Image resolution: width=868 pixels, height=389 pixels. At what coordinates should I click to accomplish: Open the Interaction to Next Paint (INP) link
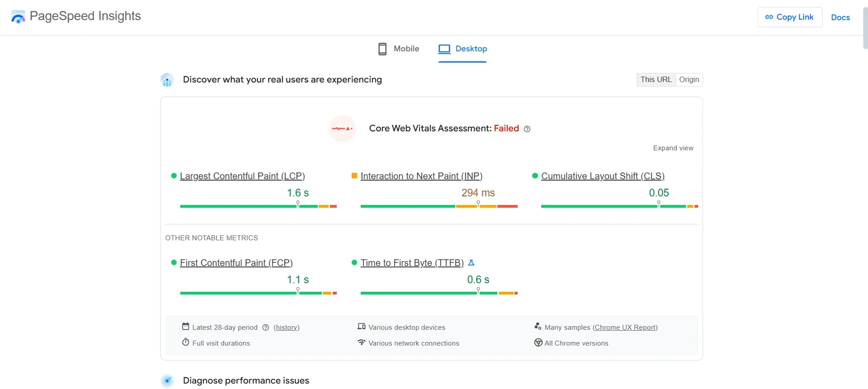coord(421,176)
